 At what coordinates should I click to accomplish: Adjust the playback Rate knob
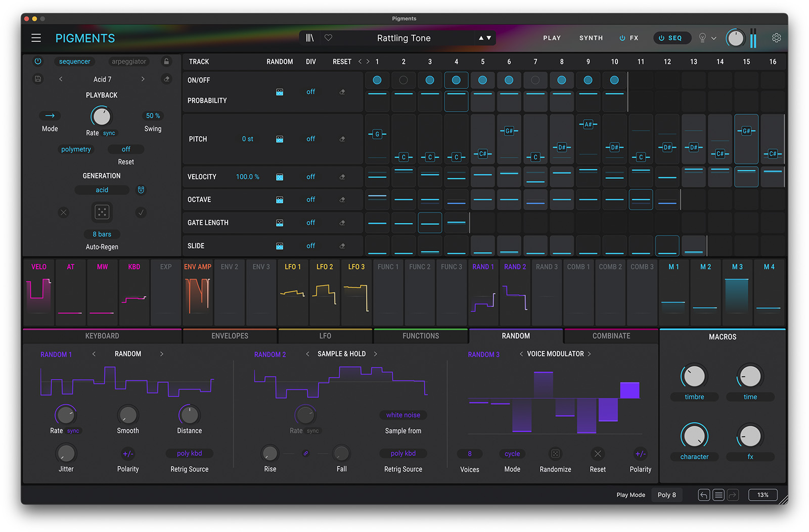pyautogui.click(x=101, y=116)
